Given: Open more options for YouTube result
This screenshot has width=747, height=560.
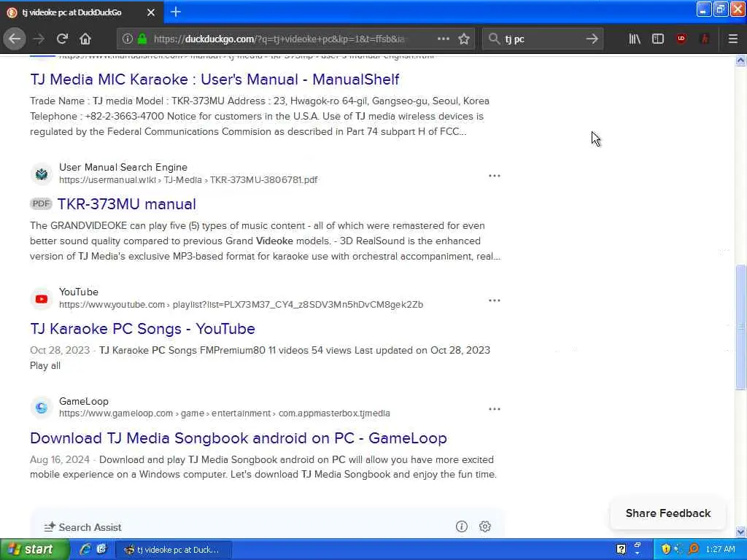Looking at the screenshot, I should point(494,300).
